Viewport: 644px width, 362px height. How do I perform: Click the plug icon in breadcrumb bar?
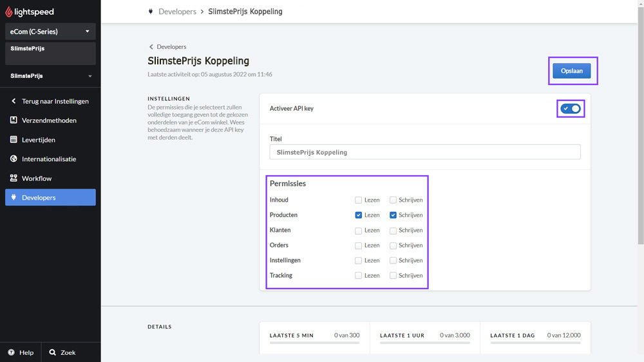[150, 12]
